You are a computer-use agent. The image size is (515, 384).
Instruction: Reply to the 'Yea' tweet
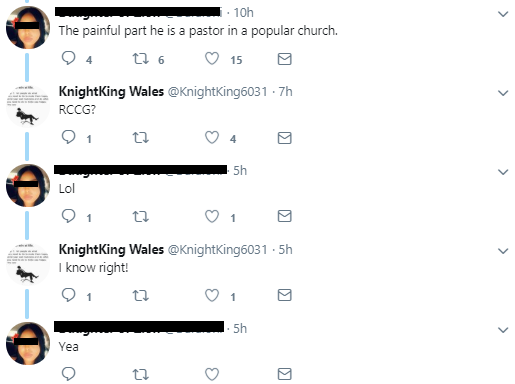point(69,374)
